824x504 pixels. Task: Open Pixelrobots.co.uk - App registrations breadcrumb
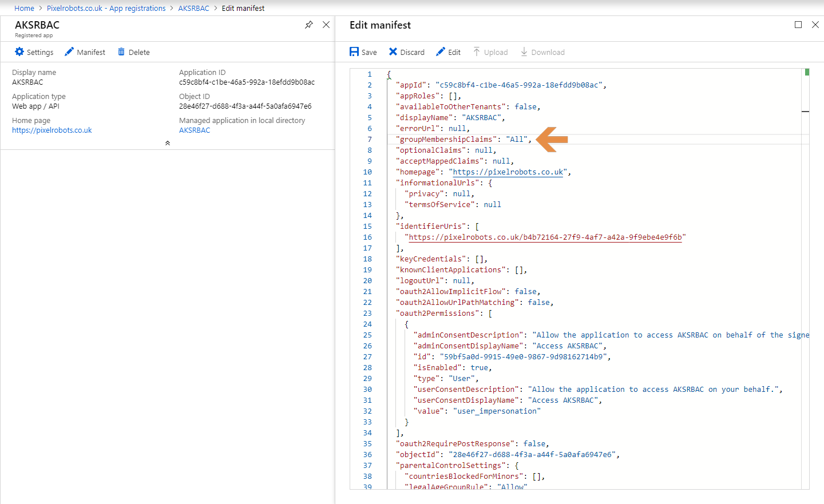click(x=106, y=8)
